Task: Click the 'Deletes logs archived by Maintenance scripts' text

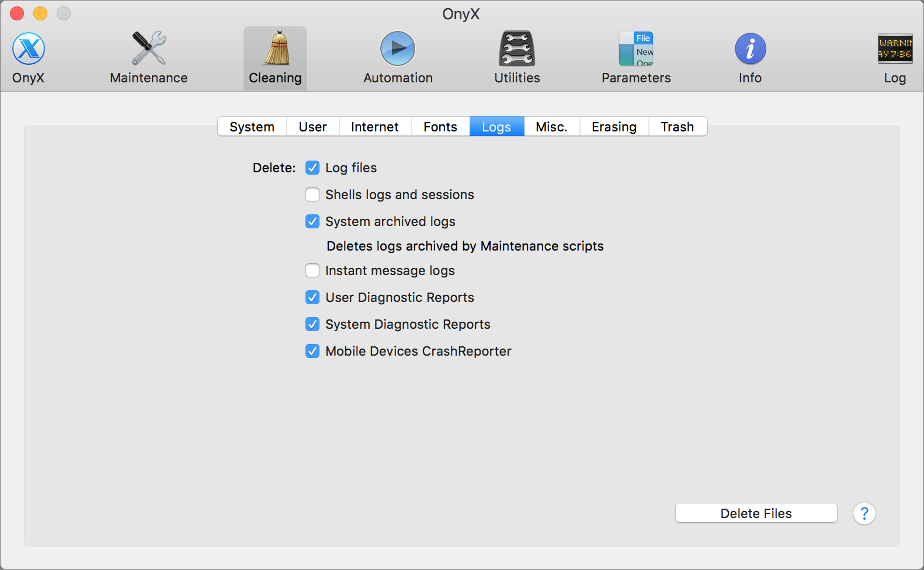Action: tap(465, 246)
